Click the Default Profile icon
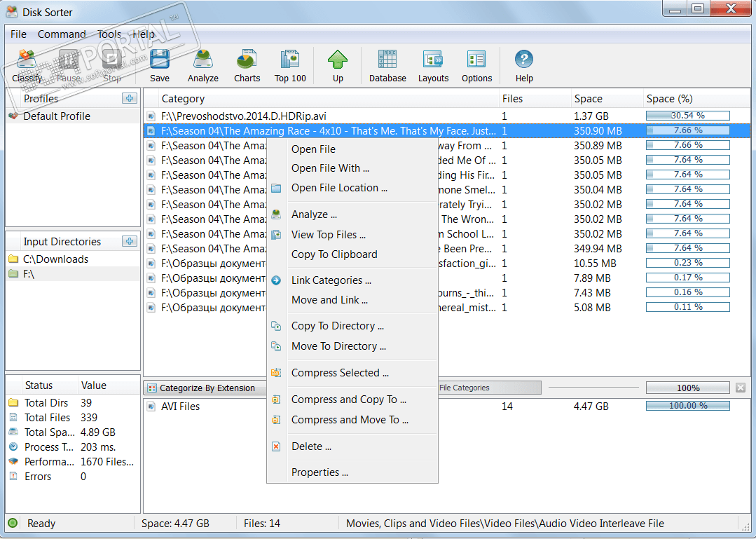The image size is (756, 539). (x=13, y=116)
